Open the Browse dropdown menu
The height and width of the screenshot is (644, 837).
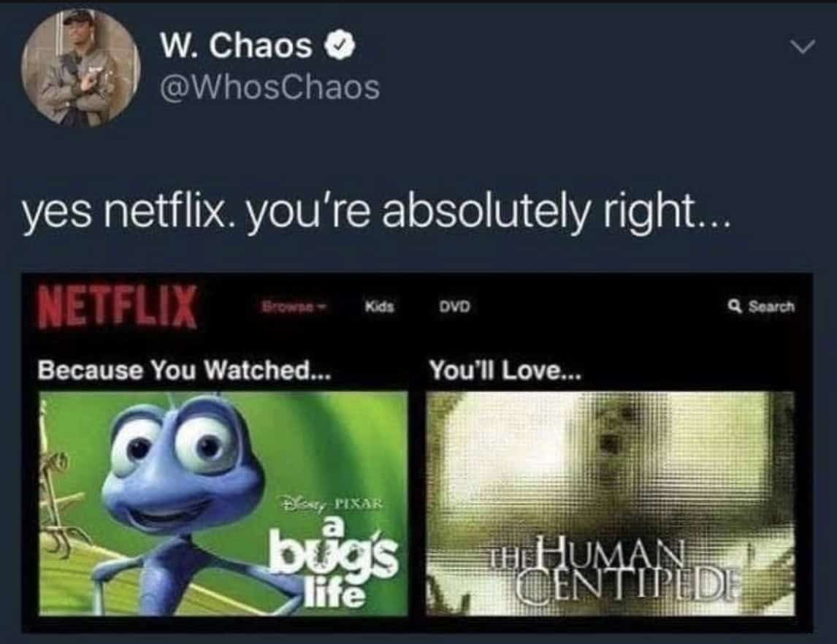point(294,307)
